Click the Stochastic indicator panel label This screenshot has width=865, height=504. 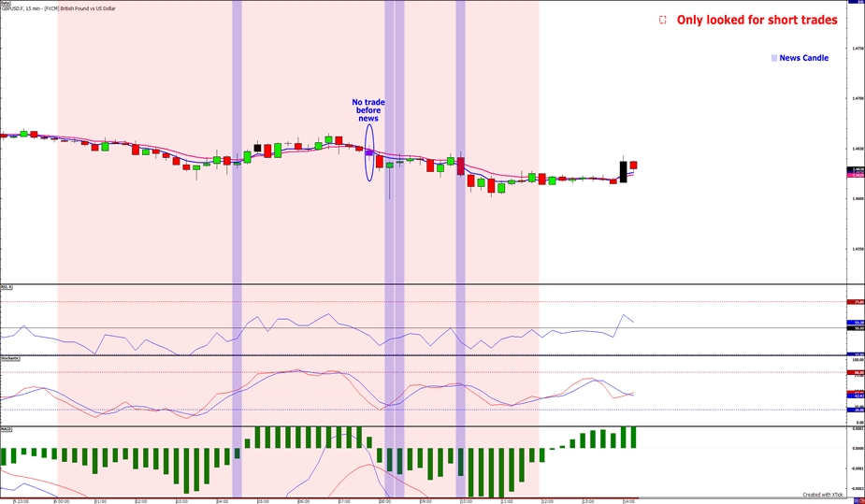(10, 358)
